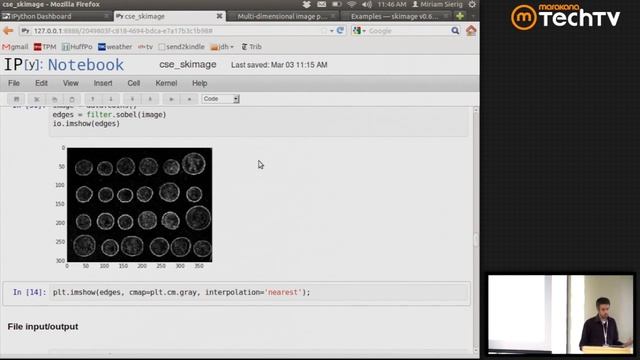Open the URL history dropdown arrow
Image resolution: width=640 pixels, height=360 pixels.
click(x=331, y=31)
